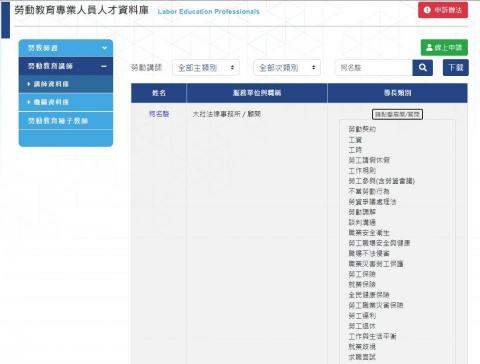This screenshot has height=364, width=480.
Task: Click the red 申訴辦法 button
Action: point(443,10)
